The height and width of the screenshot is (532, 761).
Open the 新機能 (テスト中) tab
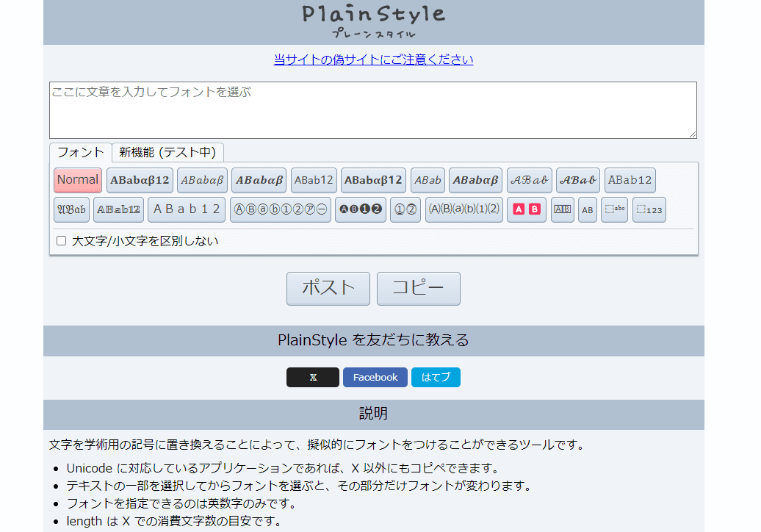tap(167, 152)
